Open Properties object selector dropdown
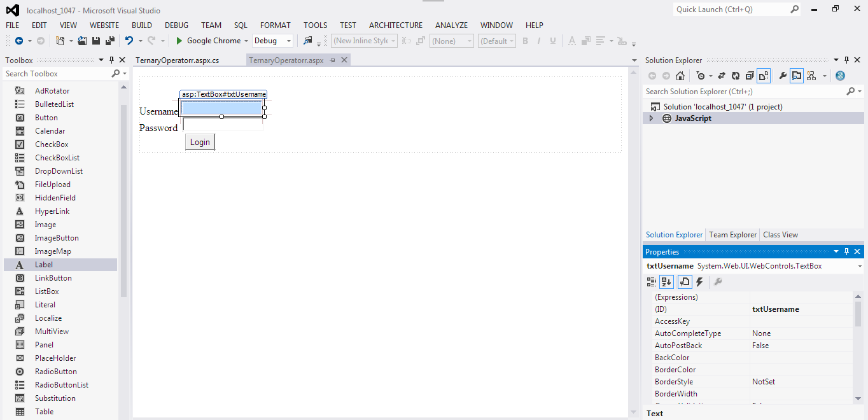Image resolution: width=868 pixels, height=420 pixels. (x=860, y=266)
